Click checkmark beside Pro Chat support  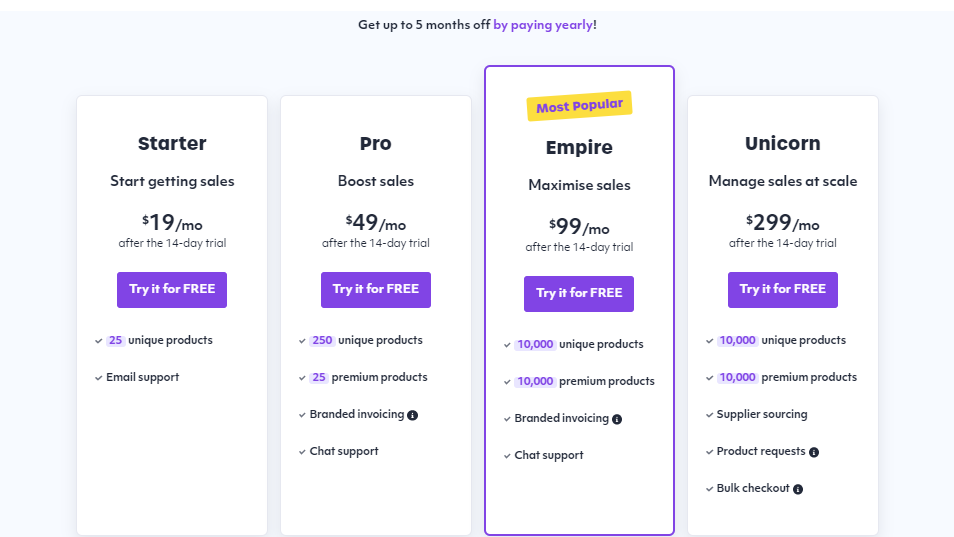tap(302, 452)
